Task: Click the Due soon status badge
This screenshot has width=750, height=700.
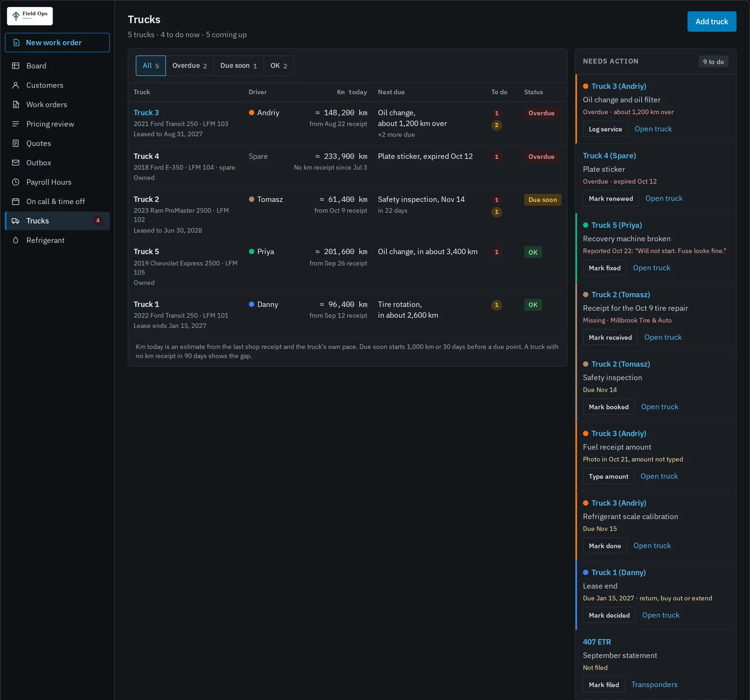Action: 543,200
